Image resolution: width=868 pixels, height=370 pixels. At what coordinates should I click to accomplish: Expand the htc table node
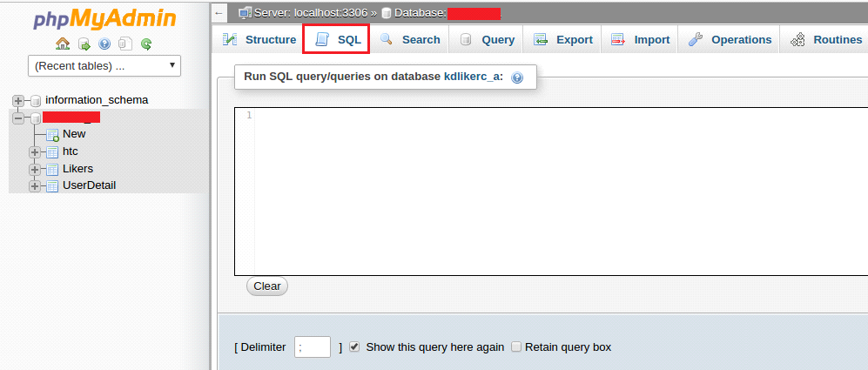[x=35, y=151]
